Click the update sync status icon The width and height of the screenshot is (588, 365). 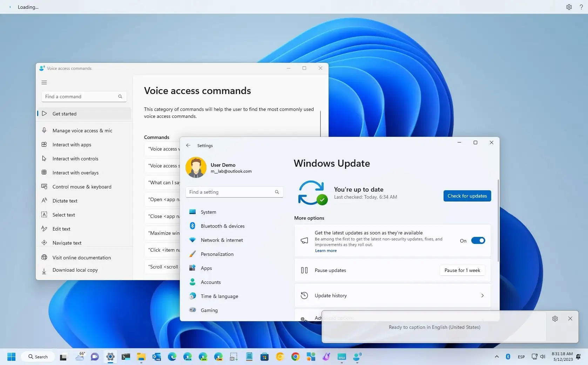pos(313,193)
